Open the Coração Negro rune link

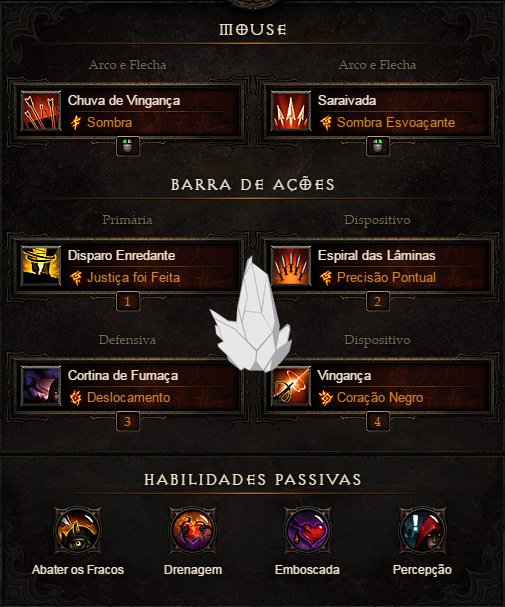click(380, 397)
